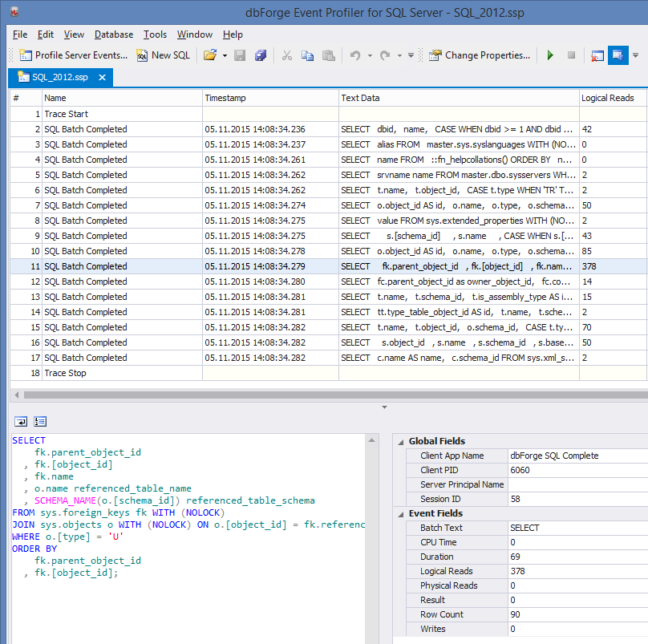This screenshot has width=648, height=644.
Task: Click the splitter collapse arrow below grid
Action: click(x=384, y=407)
